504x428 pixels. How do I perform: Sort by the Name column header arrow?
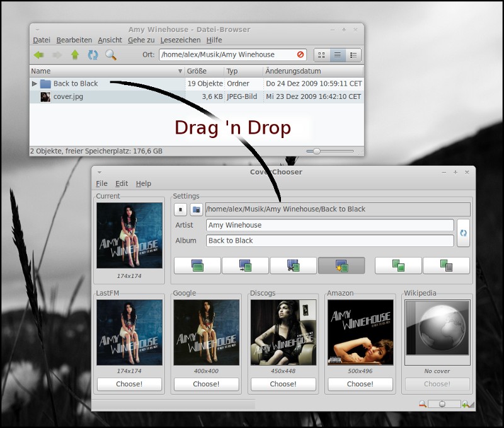click(x=180, y=71)
